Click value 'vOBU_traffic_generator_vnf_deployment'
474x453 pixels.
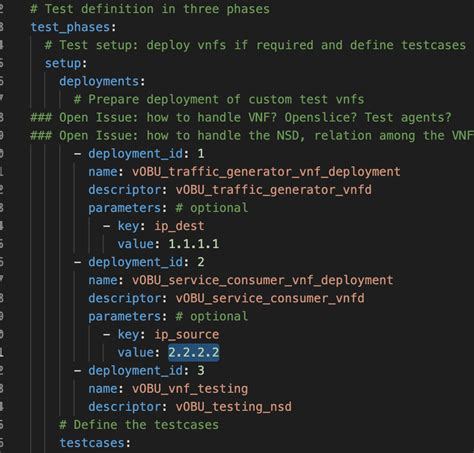266,172
